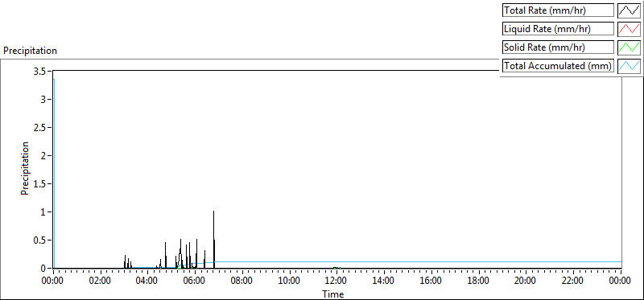Image resolution: width=644 pixels, height=300 pixels.
Task: Click the vertical Precipitation axis title
Action: 25,168
